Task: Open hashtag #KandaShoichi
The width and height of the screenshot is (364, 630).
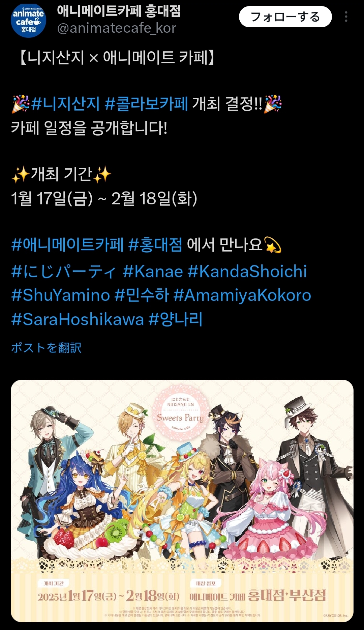Action: tap(247, 271)
